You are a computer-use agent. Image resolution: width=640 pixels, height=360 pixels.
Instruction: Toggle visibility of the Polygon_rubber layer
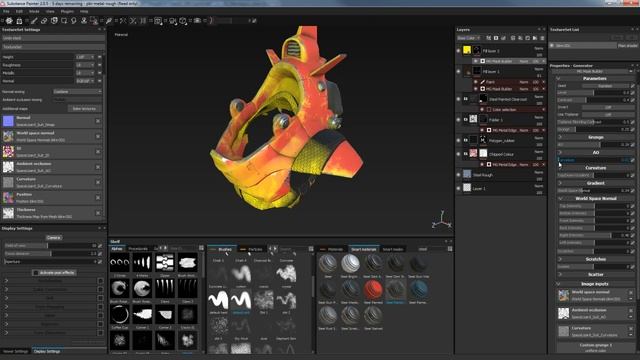point(458,140)
